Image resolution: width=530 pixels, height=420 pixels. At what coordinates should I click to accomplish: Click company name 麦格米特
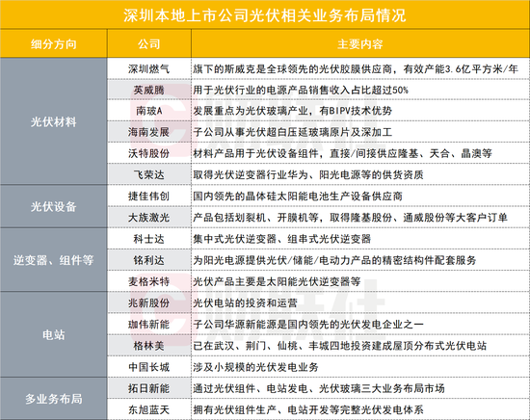click(x=148, y=281)
